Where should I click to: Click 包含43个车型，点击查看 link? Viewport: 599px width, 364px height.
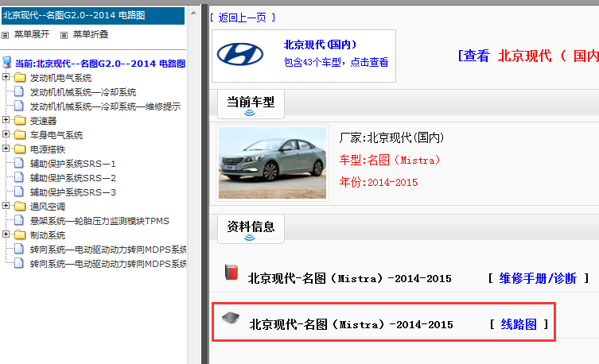point(336,62)
